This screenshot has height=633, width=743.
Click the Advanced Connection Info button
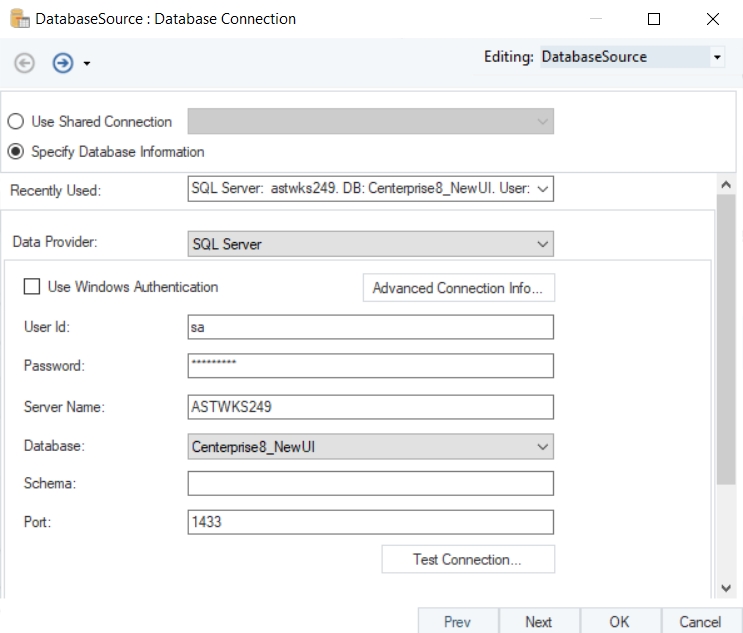point(457,288)
